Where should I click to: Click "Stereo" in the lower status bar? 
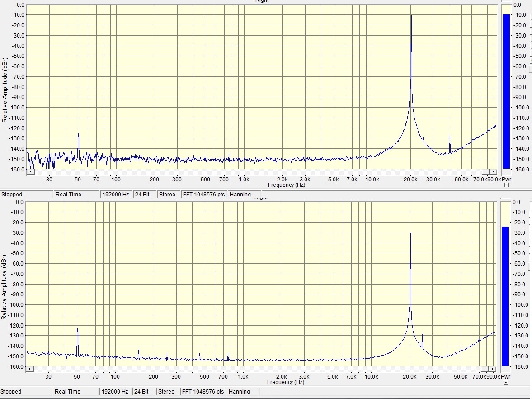tap(166, 392)
